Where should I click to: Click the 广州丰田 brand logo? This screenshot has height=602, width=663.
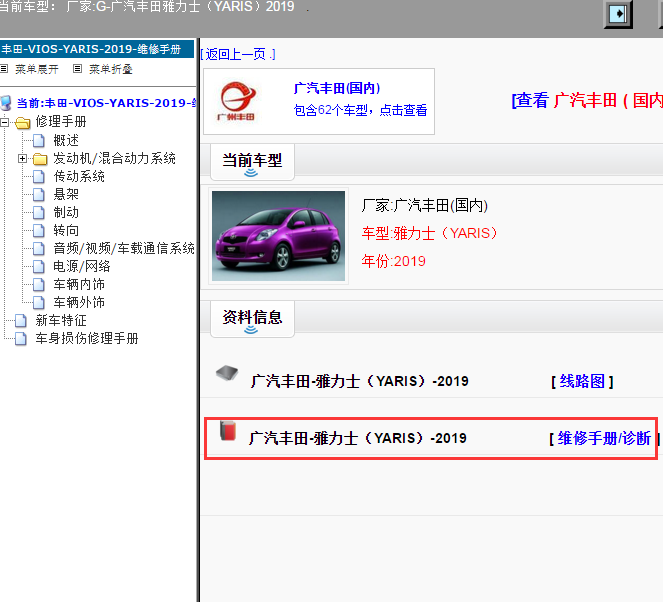(238, 101)
